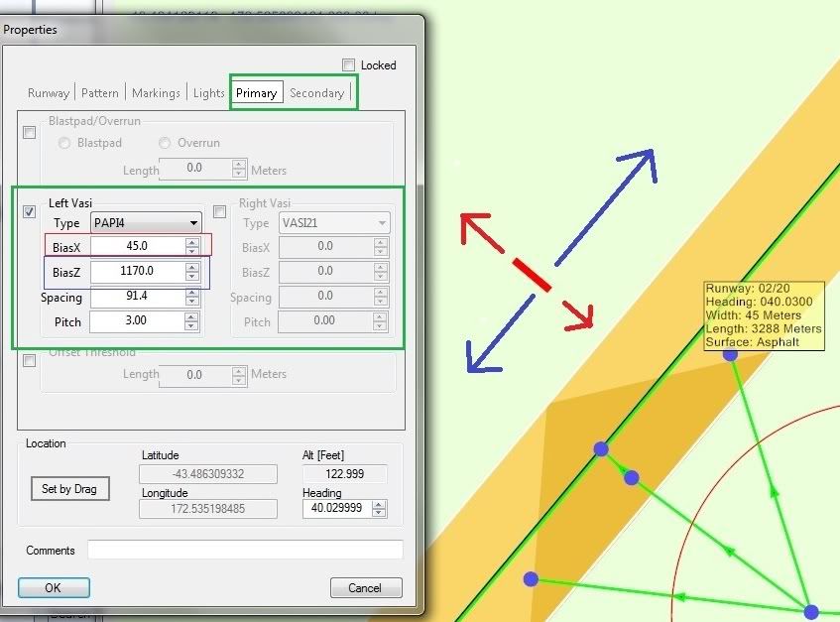Check the Locked checkbox
This screenshot has width=840, height=622.
[348, 65]
